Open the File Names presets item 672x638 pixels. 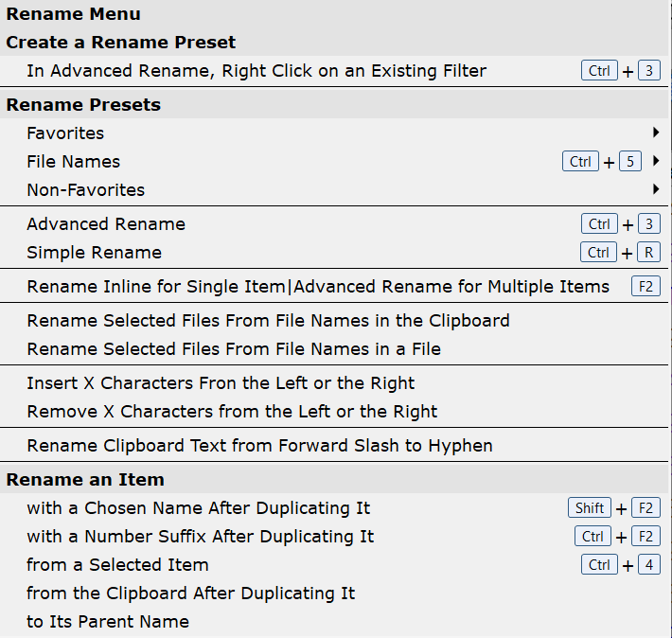73,162
